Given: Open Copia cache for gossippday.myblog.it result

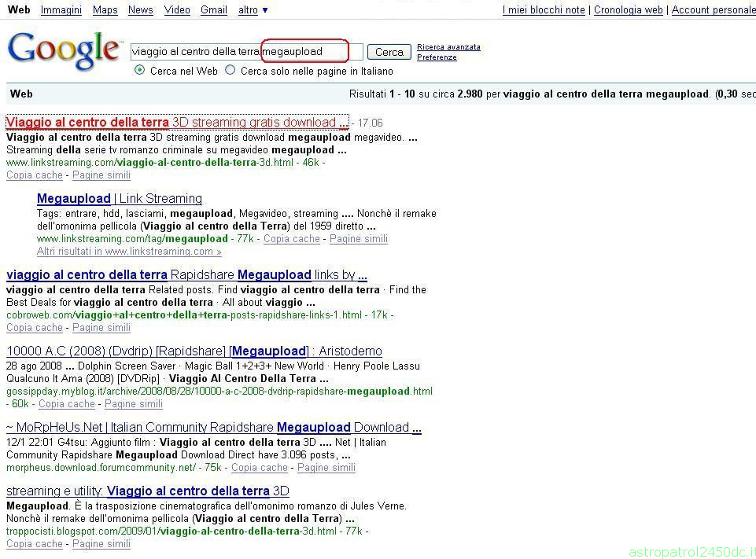Looking at the screenshot, I should (67, 404).
